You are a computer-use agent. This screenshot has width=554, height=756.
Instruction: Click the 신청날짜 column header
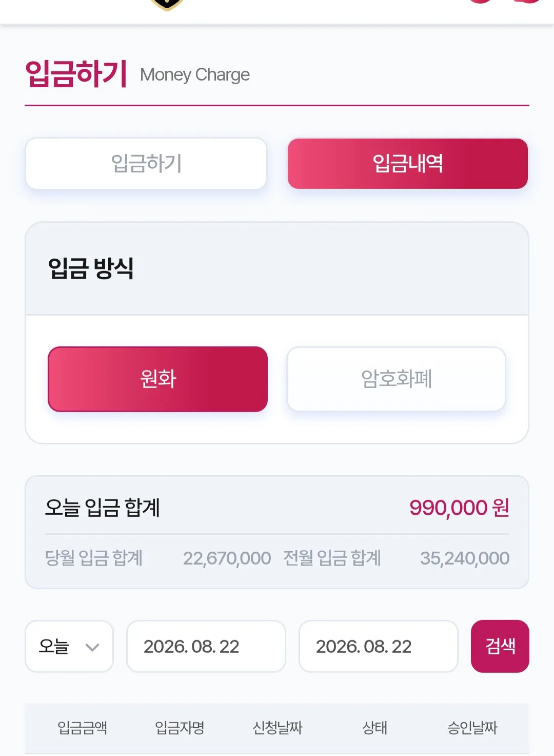point(278,727)
